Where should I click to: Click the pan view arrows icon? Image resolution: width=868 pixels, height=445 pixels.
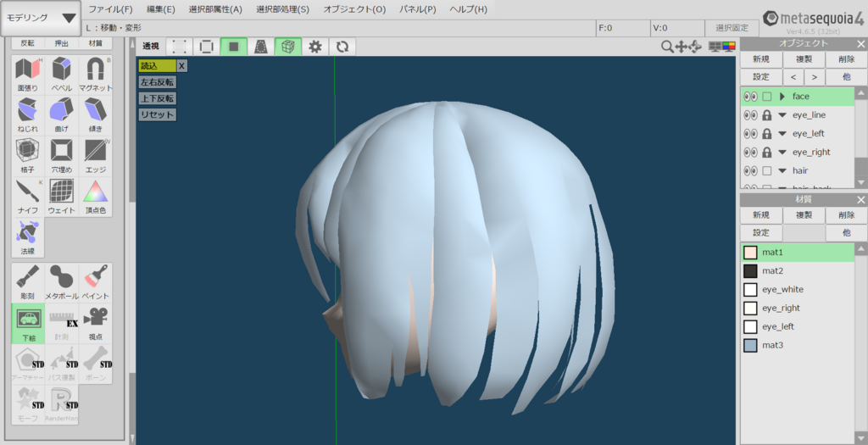click(x=682, y=47)
